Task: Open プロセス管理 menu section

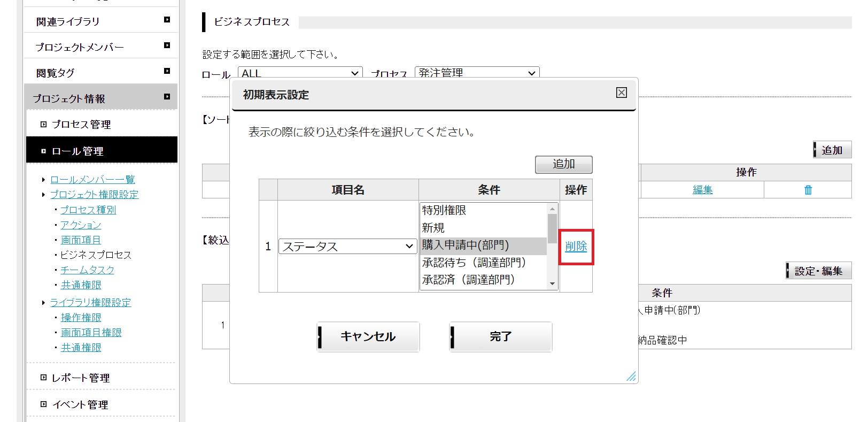Action: click(x=102, y=124)
